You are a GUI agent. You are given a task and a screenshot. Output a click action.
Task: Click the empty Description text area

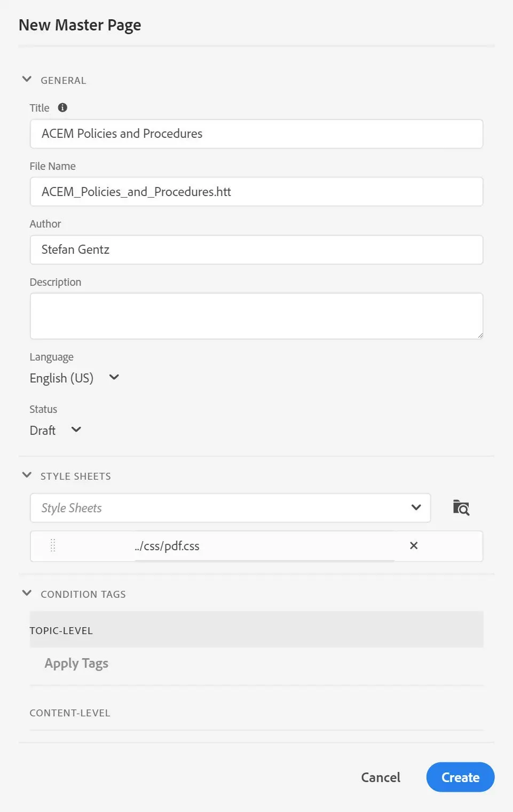point(256,315)
